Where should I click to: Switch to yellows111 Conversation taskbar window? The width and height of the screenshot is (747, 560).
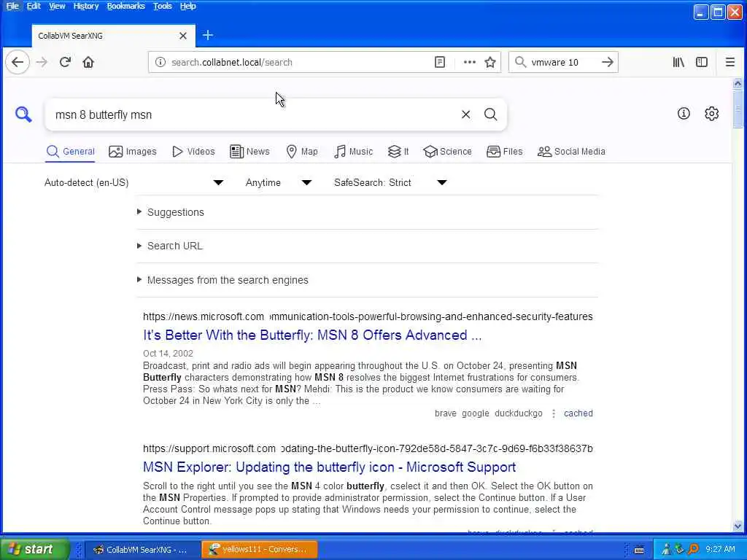click(x=260, y=550)
